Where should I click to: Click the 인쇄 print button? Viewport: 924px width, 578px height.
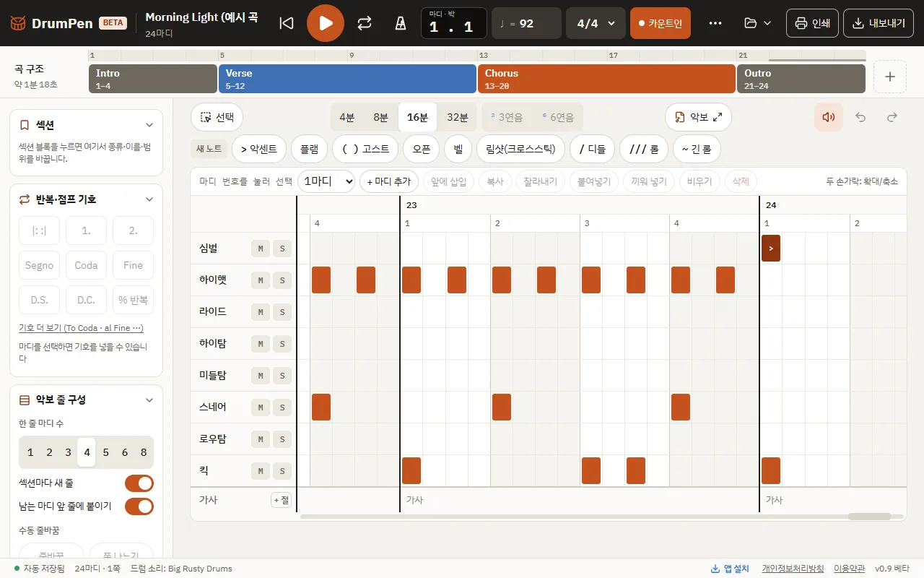812,23
